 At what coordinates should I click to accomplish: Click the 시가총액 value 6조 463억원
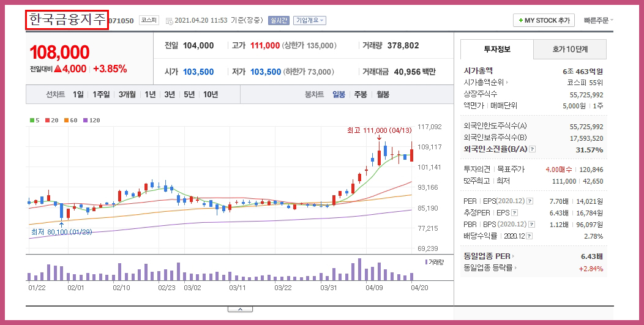583,71
